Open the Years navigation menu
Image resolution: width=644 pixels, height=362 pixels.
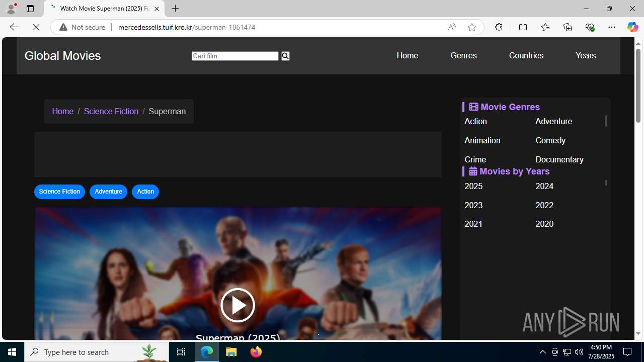pyautogui.click(x=586, y=55)
